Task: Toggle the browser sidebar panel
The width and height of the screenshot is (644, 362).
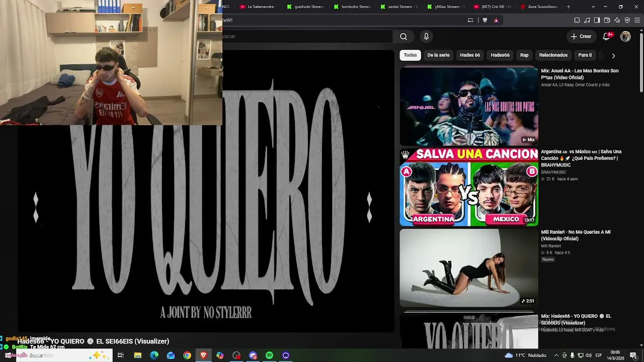Action: coord(597,20)
